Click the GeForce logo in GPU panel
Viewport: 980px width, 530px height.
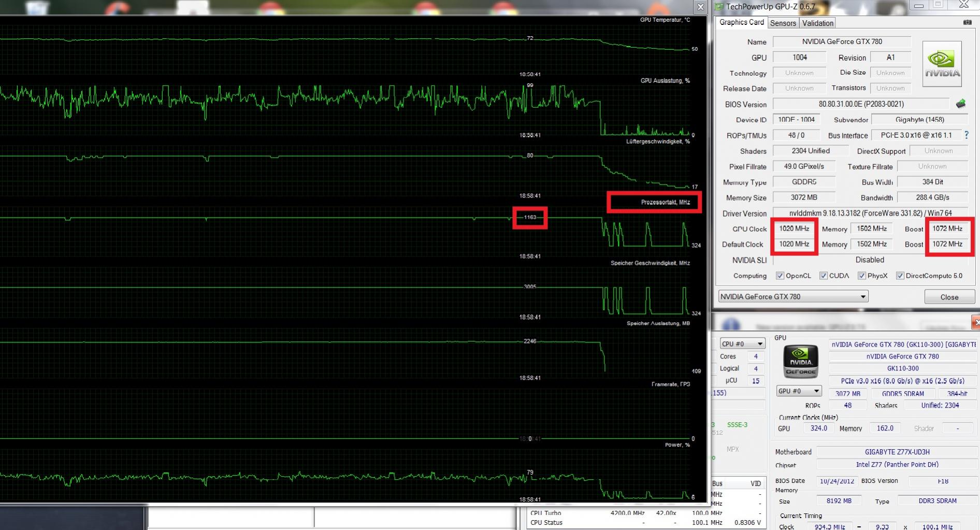point(801,361)
